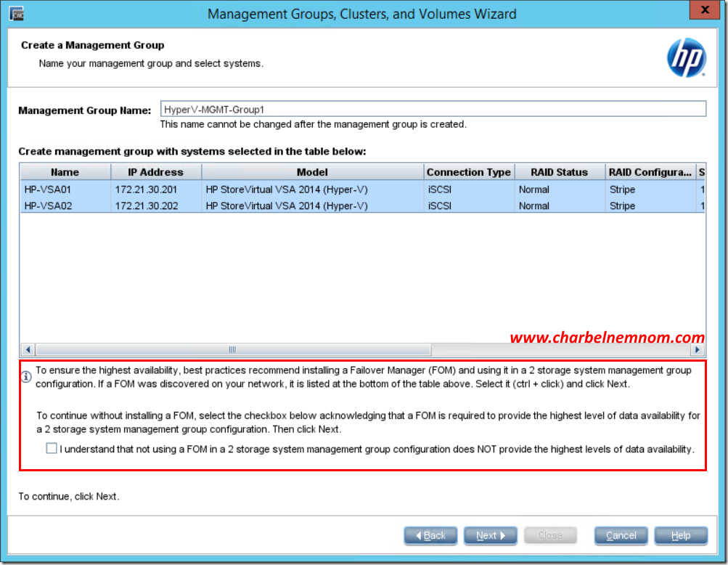Click iSCSI in the HP-VSA02 row
The height and width of the screenshot is (565, 728).
click(440, 206)
